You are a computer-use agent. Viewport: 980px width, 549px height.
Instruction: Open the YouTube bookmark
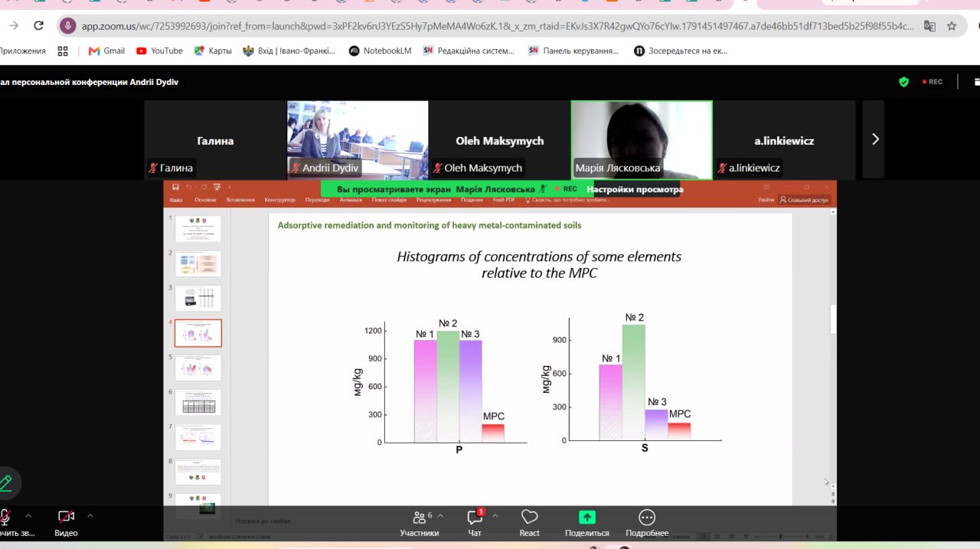click(159, 51)
